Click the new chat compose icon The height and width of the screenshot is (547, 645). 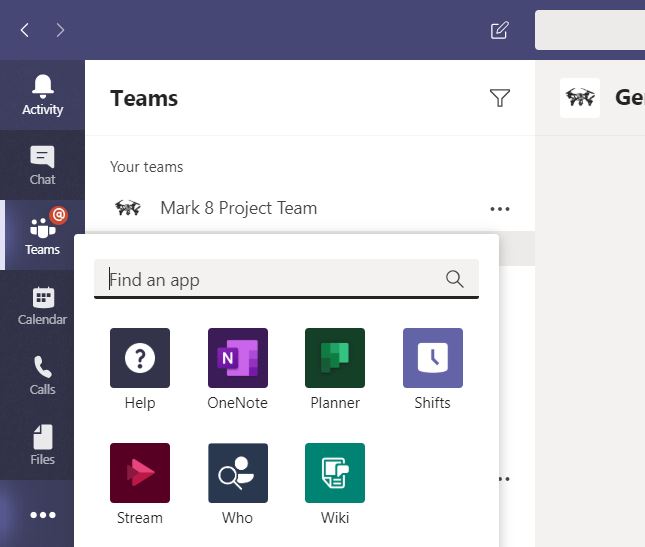click(500, 30)
